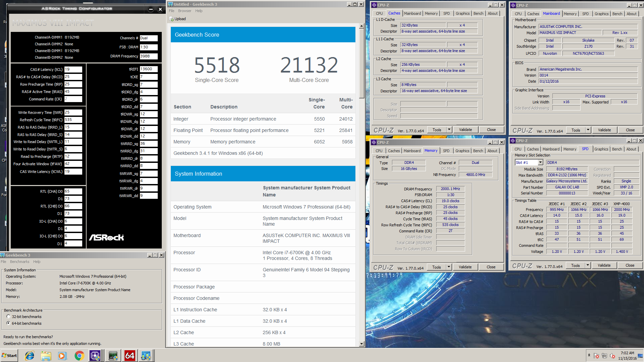Click the CPU-Z SPD window title icon
Image resolution: width=644 pixels, height=362 pixels.
click(513, 141)
